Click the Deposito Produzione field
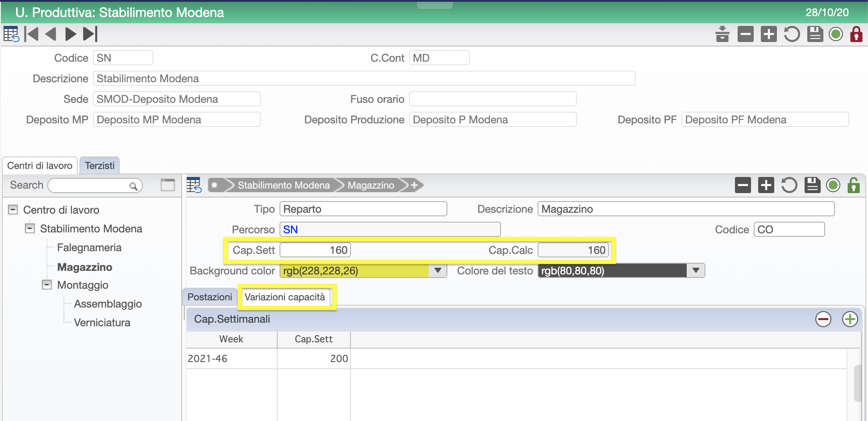The height and width of the screenshot is (421, 868). [x=493, y=120]
